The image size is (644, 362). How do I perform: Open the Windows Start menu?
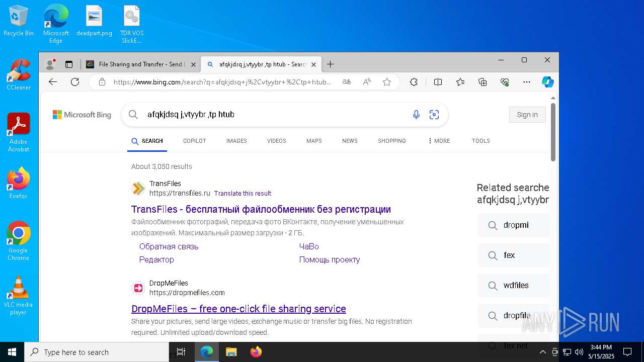pyautogui.click(x=12, y=352)
